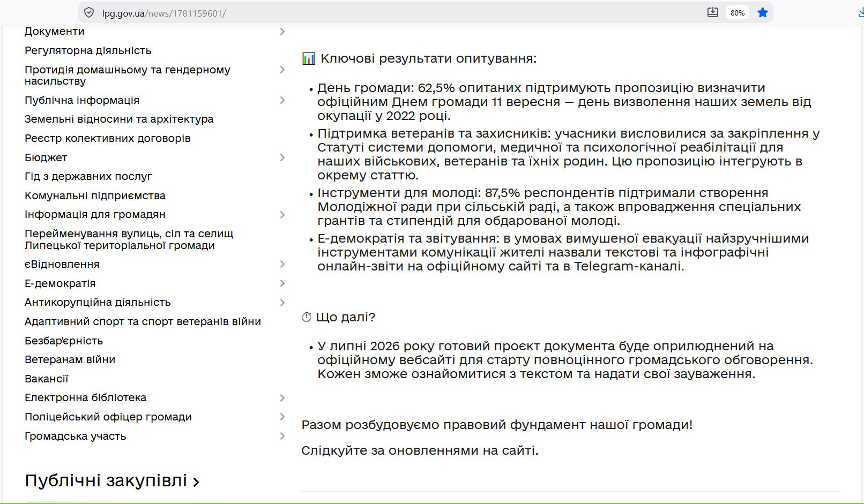Open Комунальні підприємства menu link

point(95,195)
